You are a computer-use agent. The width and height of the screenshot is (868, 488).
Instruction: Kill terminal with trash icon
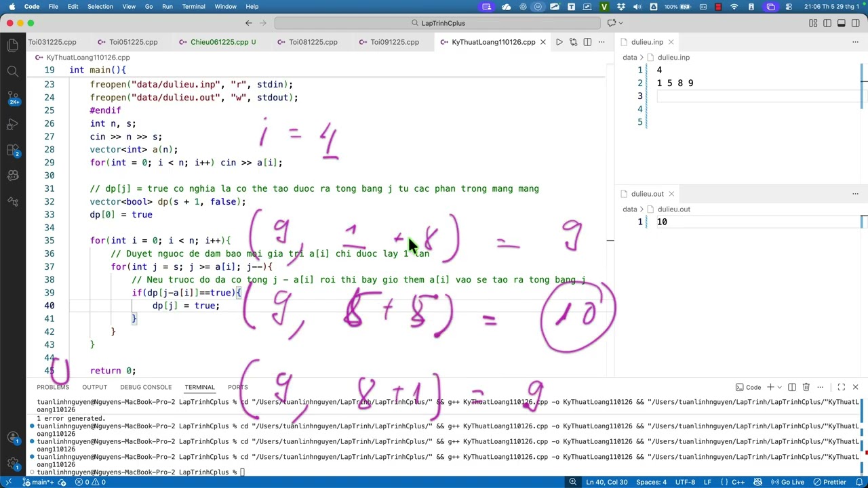806,387
